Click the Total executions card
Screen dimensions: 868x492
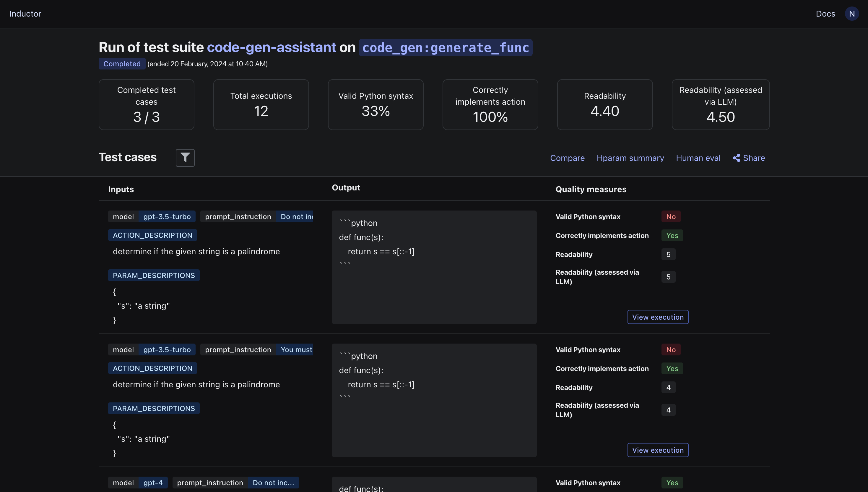pyautogui.click(x=261, y=105)
